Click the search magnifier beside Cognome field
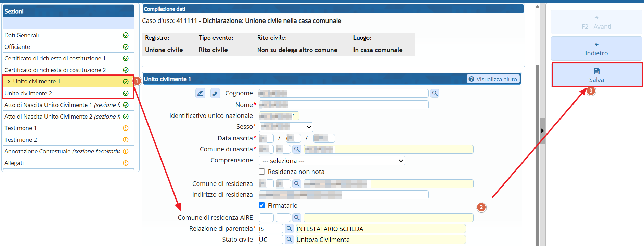This screenshot has height=246, width=644. (435, 93)
